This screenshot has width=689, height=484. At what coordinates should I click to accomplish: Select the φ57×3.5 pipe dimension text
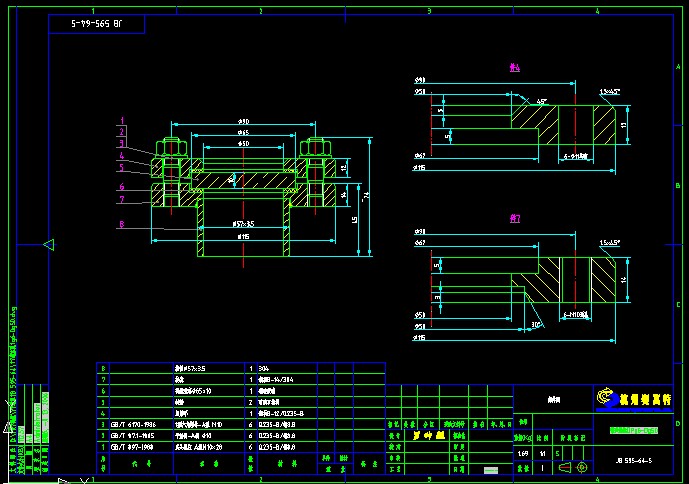point(243,224)
